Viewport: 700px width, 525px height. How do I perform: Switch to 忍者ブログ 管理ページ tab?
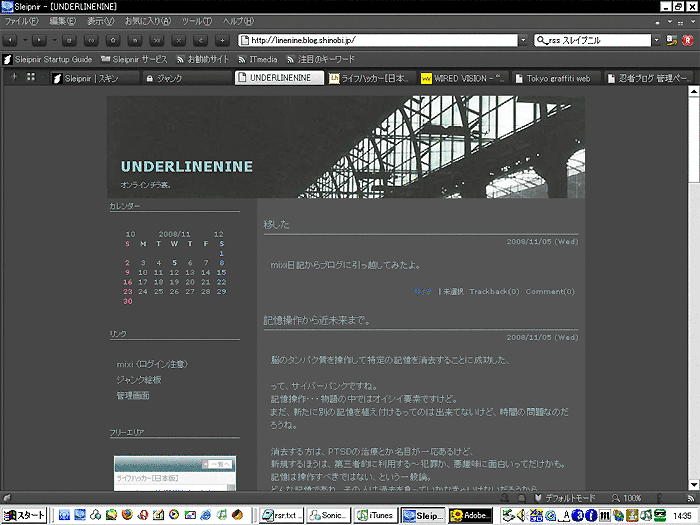click(649, 78)
